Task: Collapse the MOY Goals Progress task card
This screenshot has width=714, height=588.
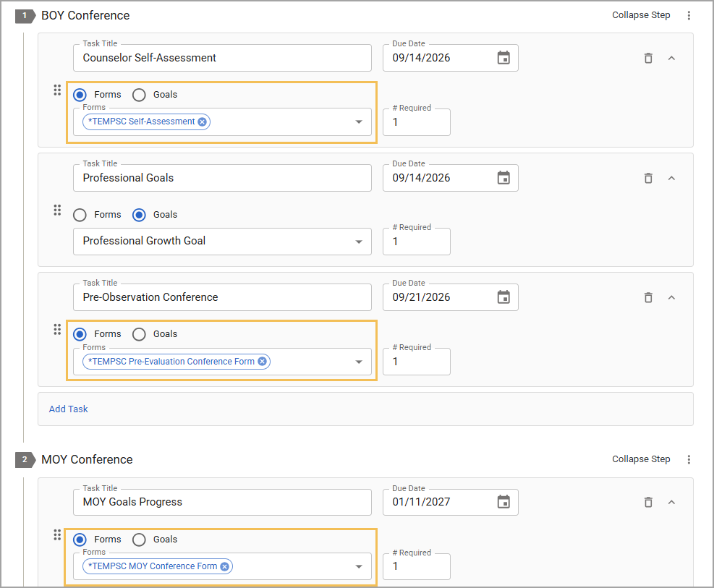Action: click(x=671, y=503)
